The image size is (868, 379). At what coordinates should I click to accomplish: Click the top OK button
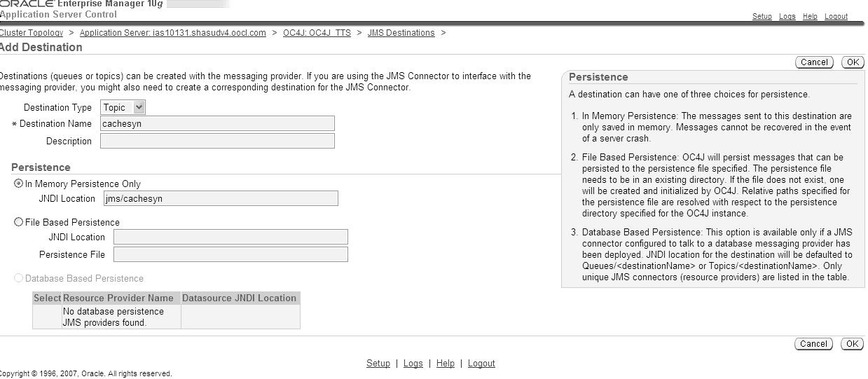852,62
